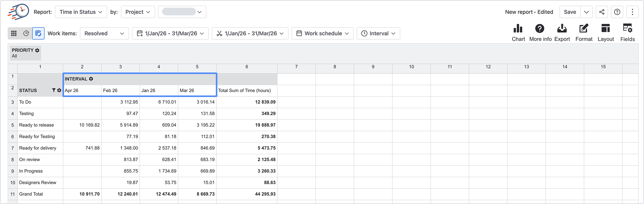This screenshot has height=204, width=644.
Task: Select the Grand Total total sum cell
Action: [x=247, y=194]
